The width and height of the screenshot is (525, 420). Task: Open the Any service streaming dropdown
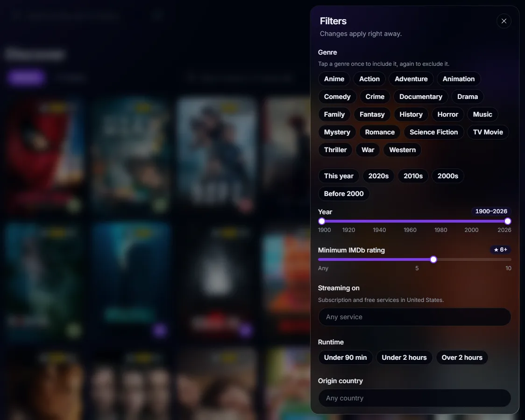[x=414, y=317]
